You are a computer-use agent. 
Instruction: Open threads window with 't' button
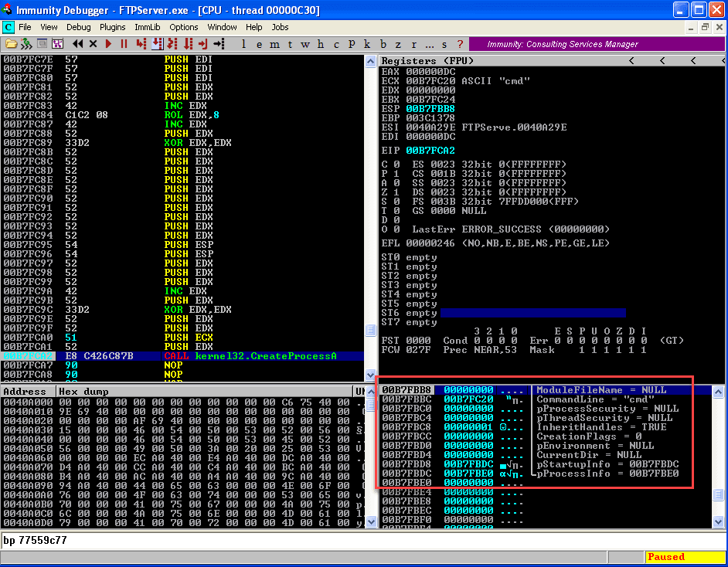[x=290, y=44]
